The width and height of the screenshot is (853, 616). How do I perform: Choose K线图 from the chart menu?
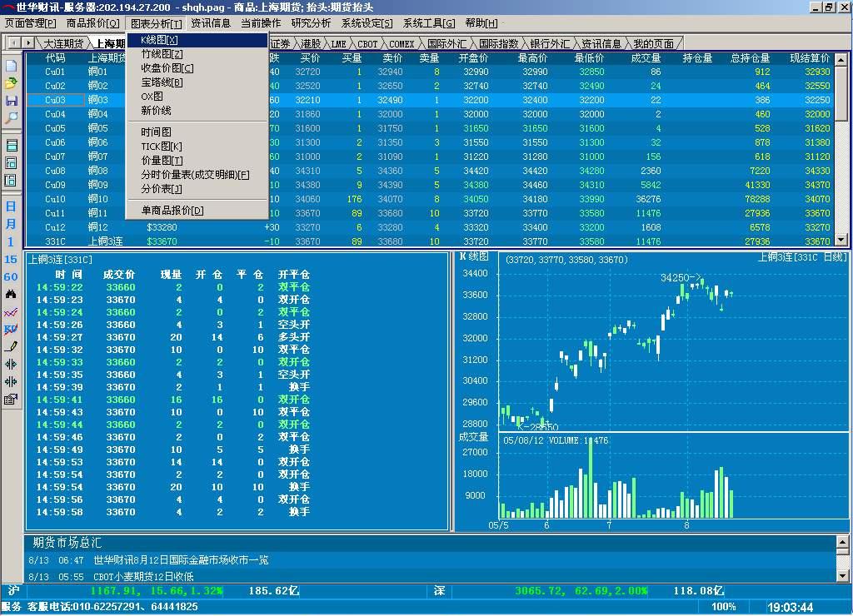(x=160, y=40)
